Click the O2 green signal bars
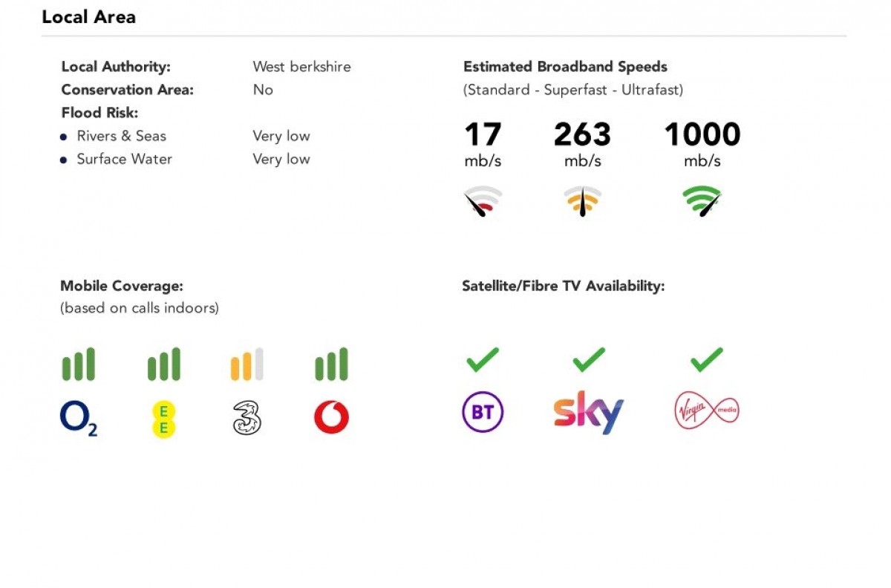This screenshot has width=891, height=588. [x=78, y=365]
